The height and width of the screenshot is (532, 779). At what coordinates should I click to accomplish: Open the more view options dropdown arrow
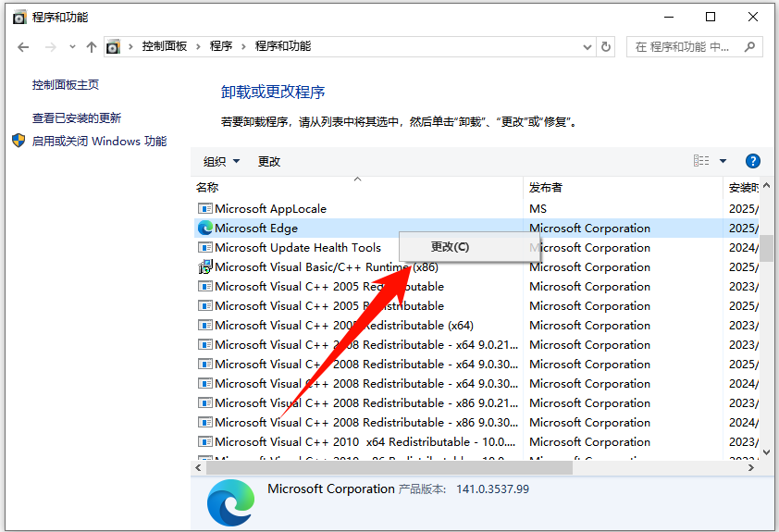(x=723, y=161)
